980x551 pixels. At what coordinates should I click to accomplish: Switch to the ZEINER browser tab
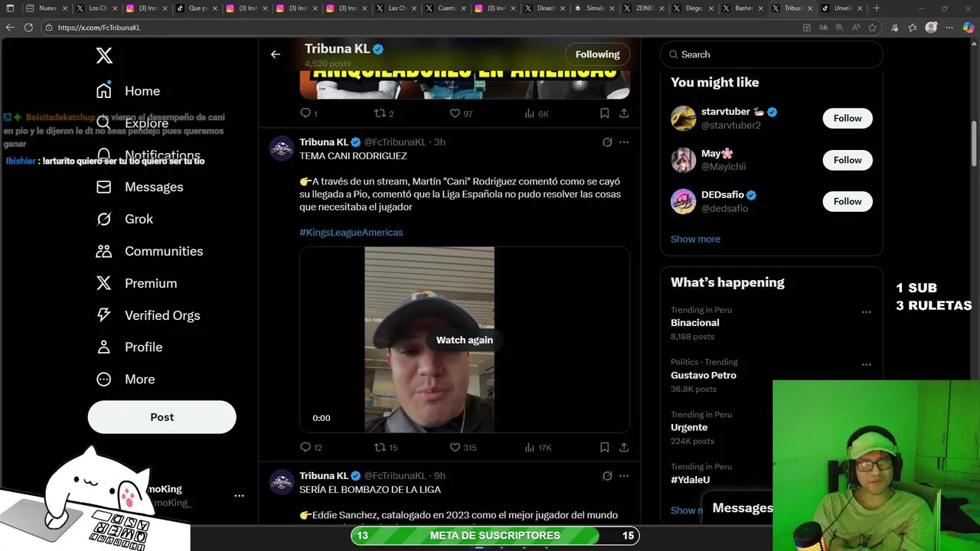pyautogui.click(x=643, y=8)
